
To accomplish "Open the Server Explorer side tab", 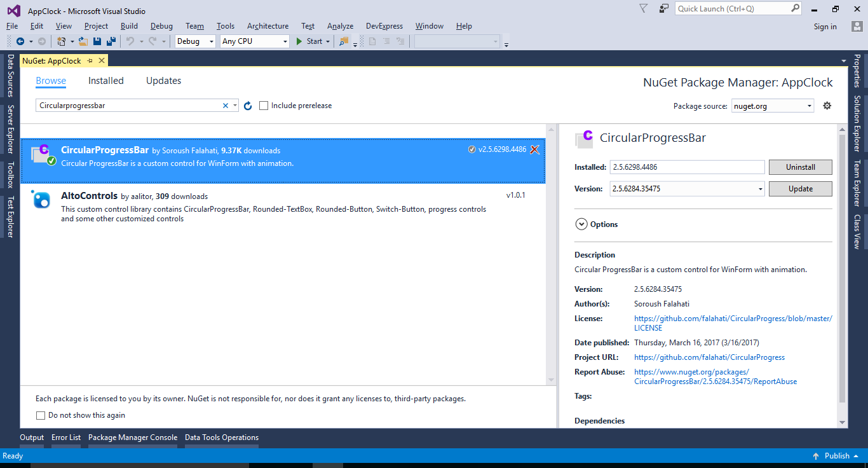I will click(11, 130).
